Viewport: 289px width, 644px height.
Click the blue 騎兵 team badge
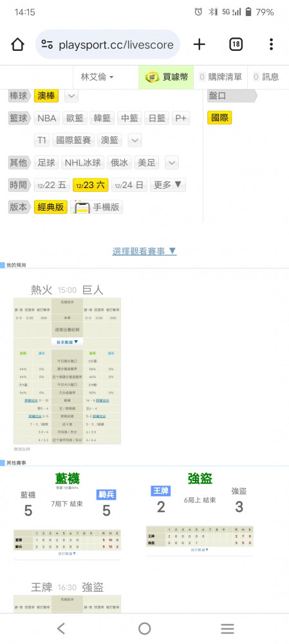(106, 495)
